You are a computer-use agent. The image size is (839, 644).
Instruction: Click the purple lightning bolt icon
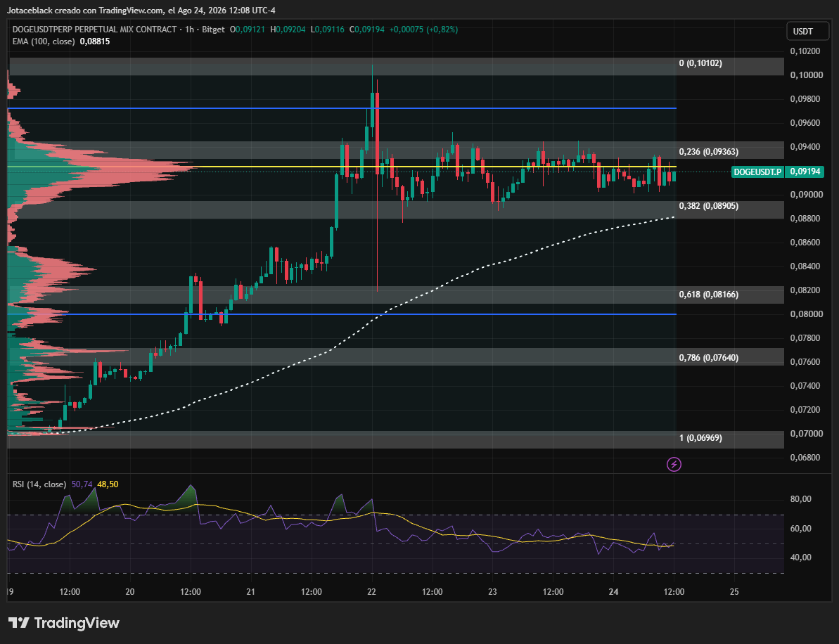674,464
